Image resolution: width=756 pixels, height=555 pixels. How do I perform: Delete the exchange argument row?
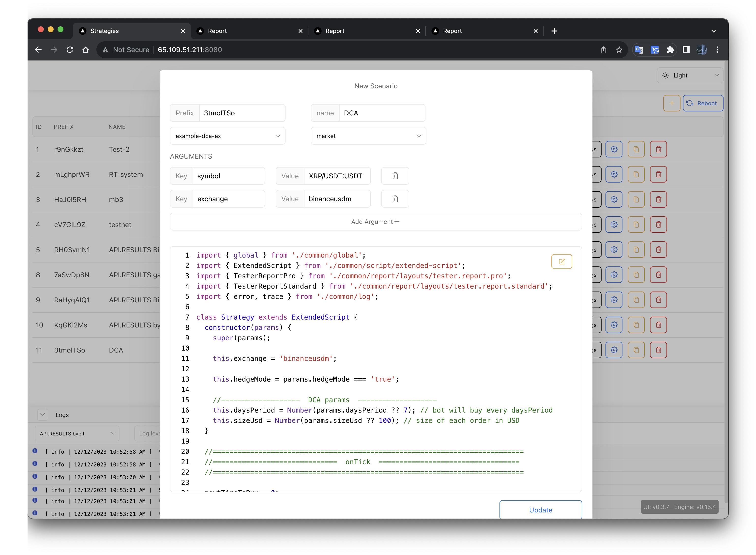395,199
